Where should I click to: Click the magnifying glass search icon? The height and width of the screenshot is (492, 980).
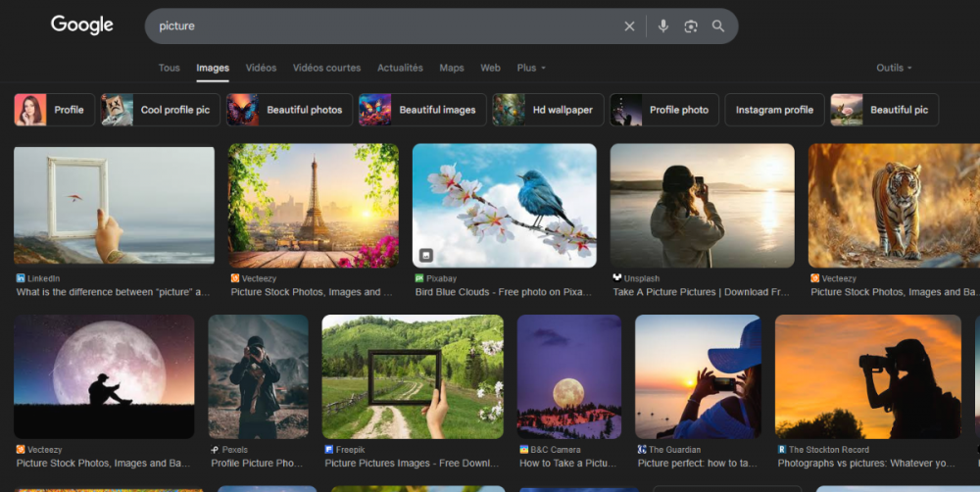point(718,26)
